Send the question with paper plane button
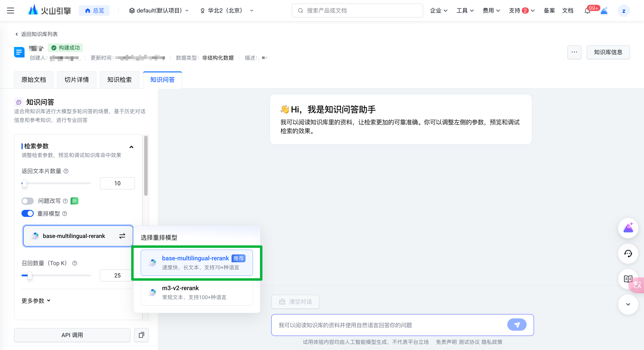Image resolution: width=644 pixels, height=350 pixels. 517,325
